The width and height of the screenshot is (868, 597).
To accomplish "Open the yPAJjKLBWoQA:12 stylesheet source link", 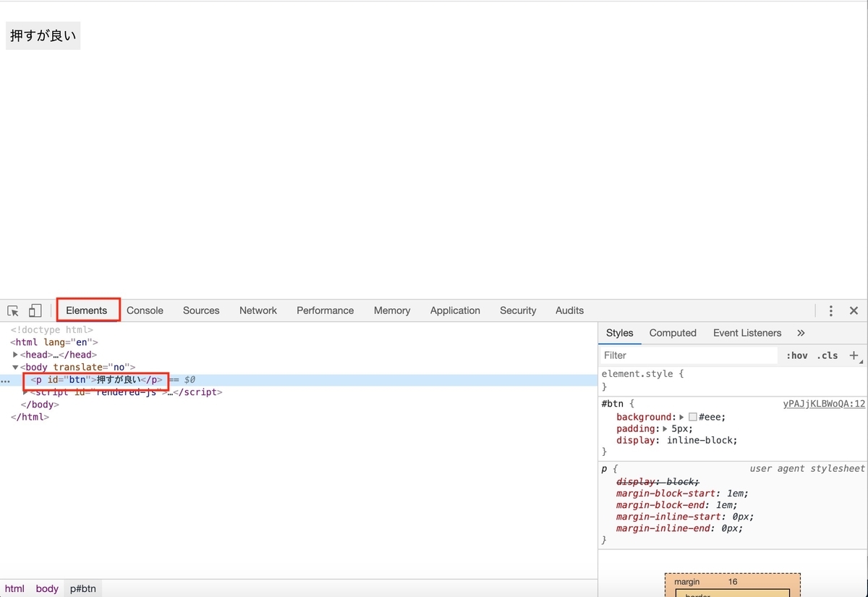I will tap(824, 404).
